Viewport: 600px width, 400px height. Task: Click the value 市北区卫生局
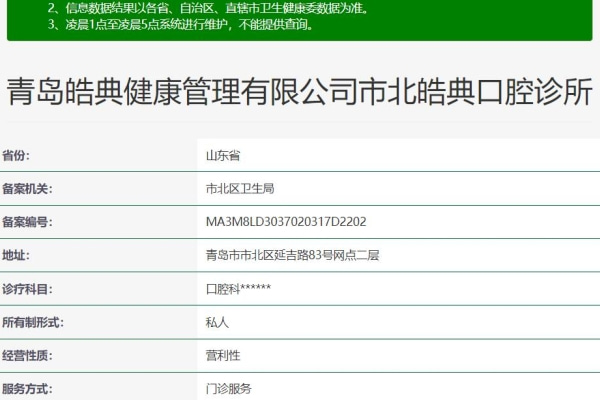[x=240, y=189]
